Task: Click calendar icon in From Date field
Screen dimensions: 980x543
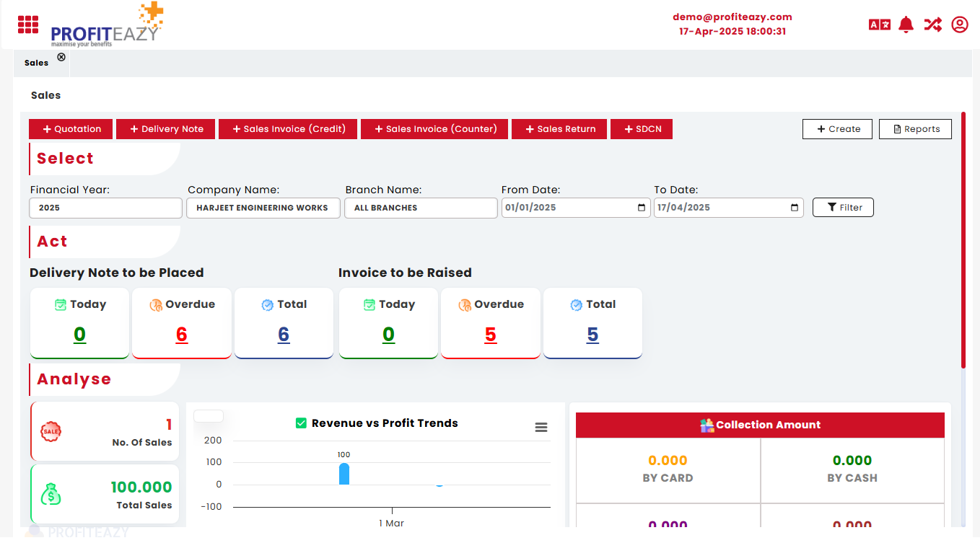Action: (x=642, y=208)
